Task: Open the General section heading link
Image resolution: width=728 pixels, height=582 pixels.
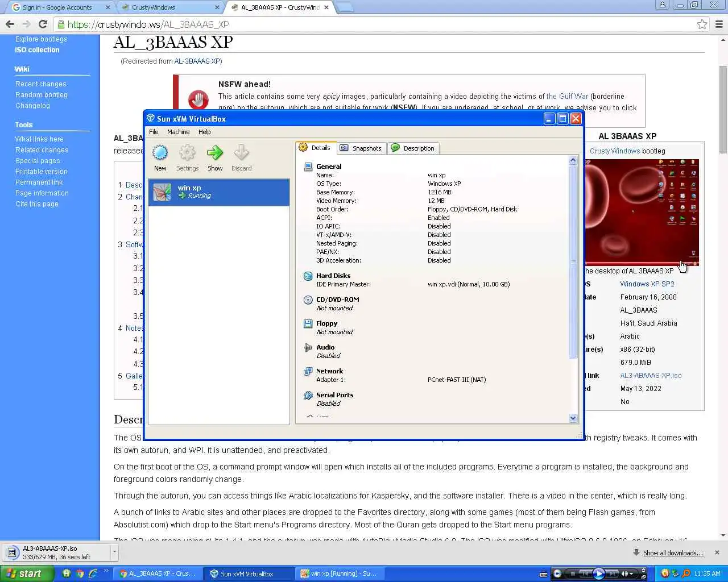Action: click(329, 167)
